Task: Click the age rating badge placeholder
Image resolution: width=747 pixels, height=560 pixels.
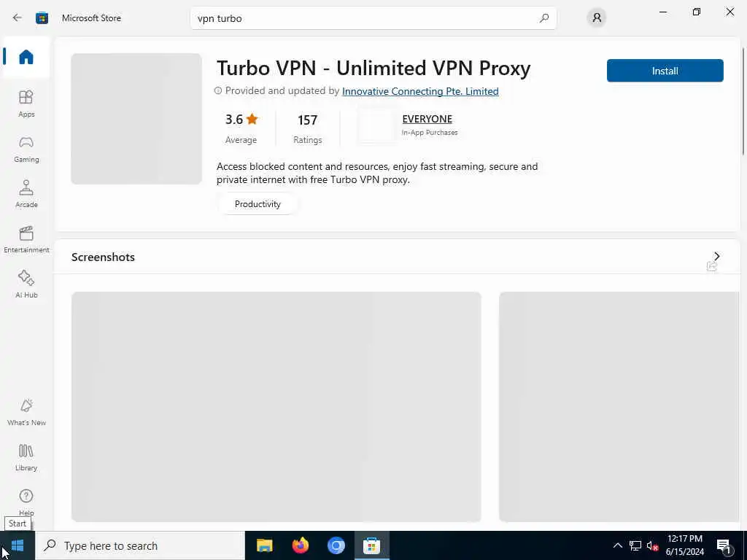Action: point(376,126)
